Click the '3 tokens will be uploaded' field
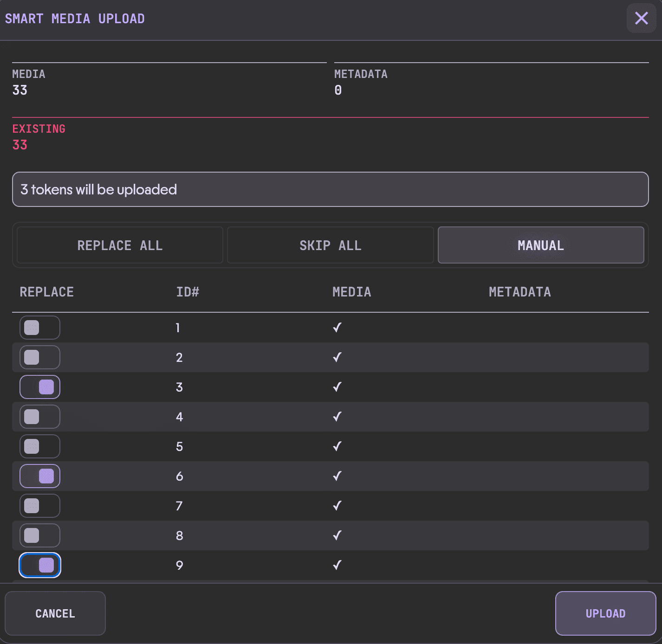 coord(330,189)
